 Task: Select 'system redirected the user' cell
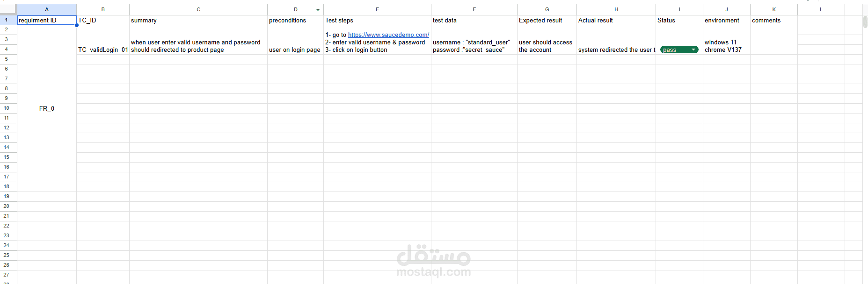point(616,40)
